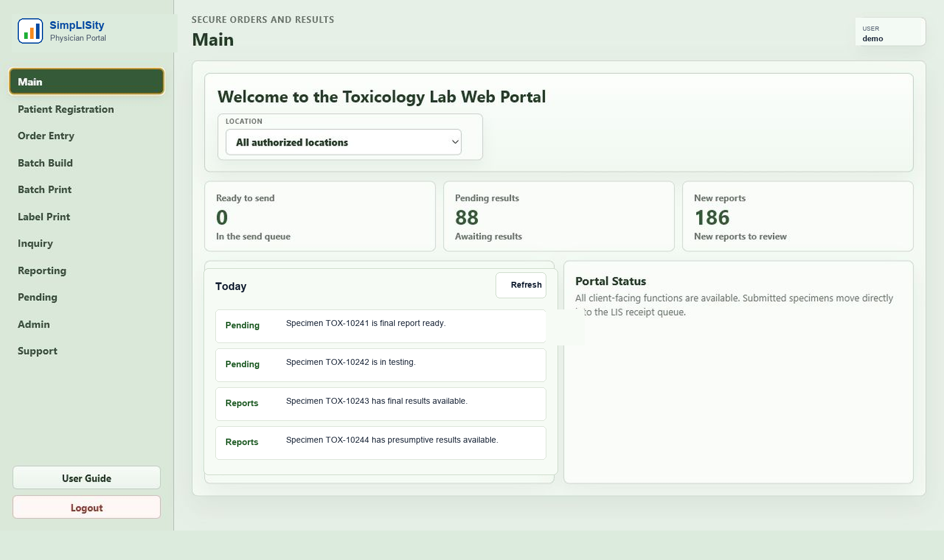This screenshot has width=944, height=560.
Task: Expand the All authorized locations dropdown
Action: [x=343, y=142]
